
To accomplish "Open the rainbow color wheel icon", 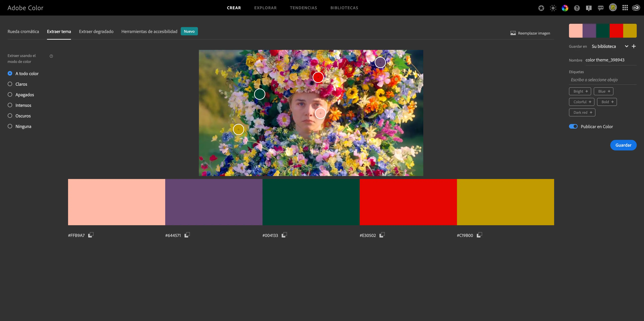I will click(565, 8).
